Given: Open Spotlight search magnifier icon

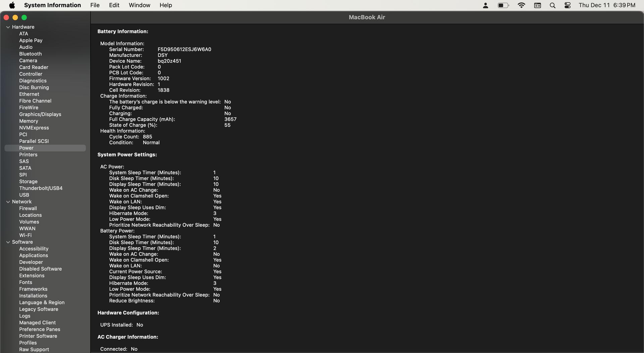Looking at the screenshot, I should point(552,5).
